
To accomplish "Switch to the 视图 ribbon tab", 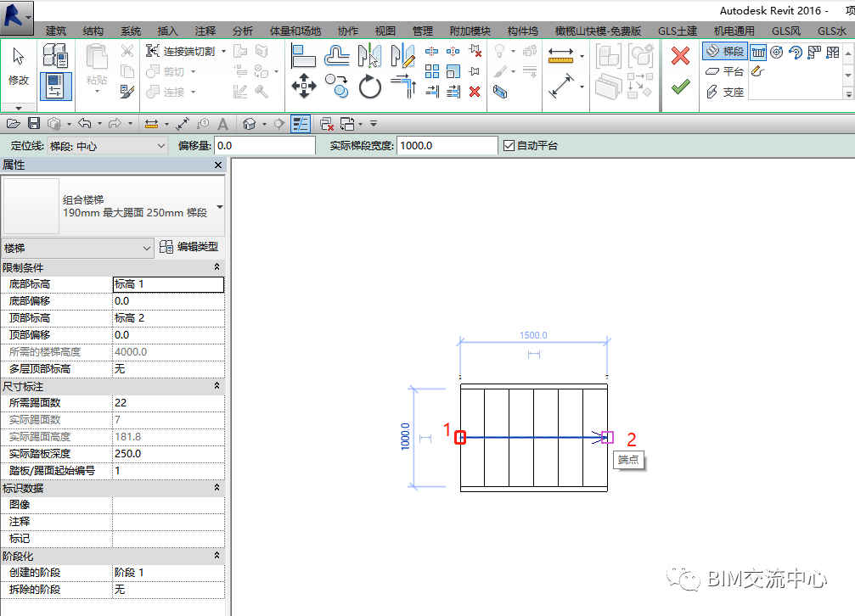I will 385,31.
